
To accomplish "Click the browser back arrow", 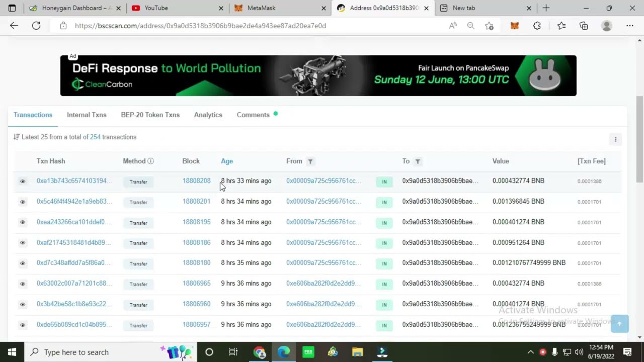I will (x=14, y=26).
